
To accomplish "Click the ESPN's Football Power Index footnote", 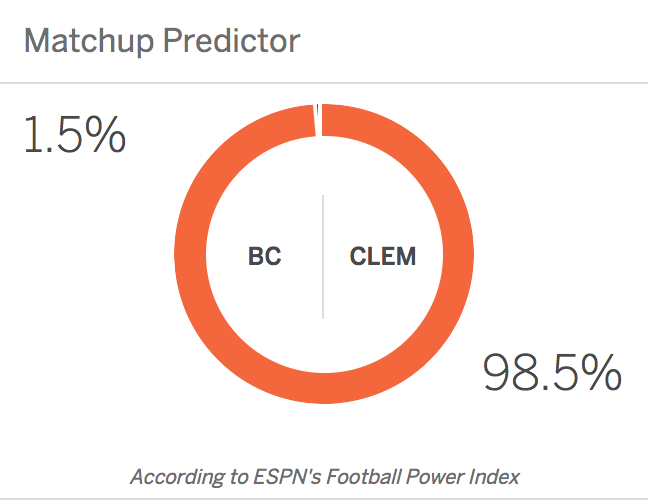I will pos(325,477).
